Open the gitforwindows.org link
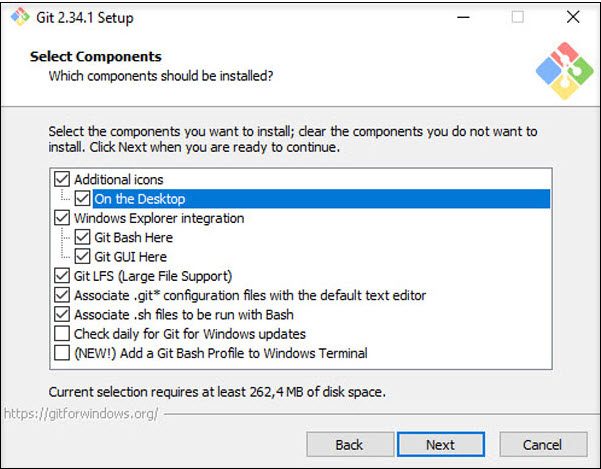The image size is (601, 469). pos(80,412)
